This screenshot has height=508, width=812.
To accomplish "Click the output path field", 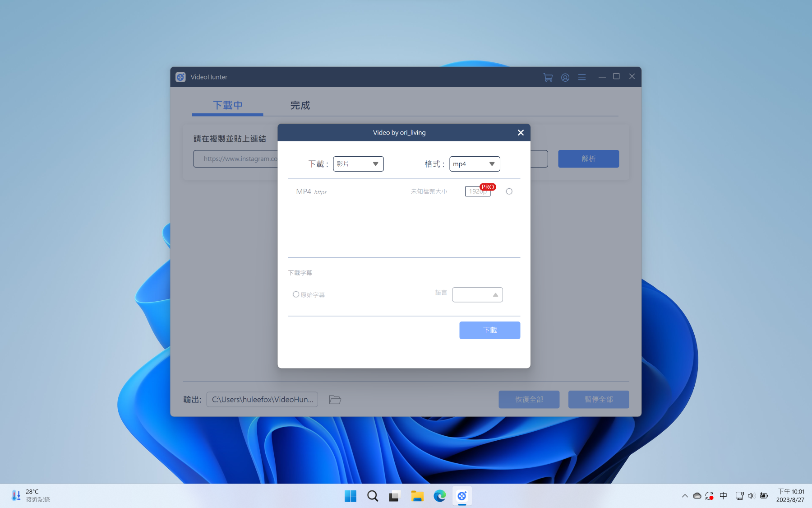I will click(x=262, y=400).
